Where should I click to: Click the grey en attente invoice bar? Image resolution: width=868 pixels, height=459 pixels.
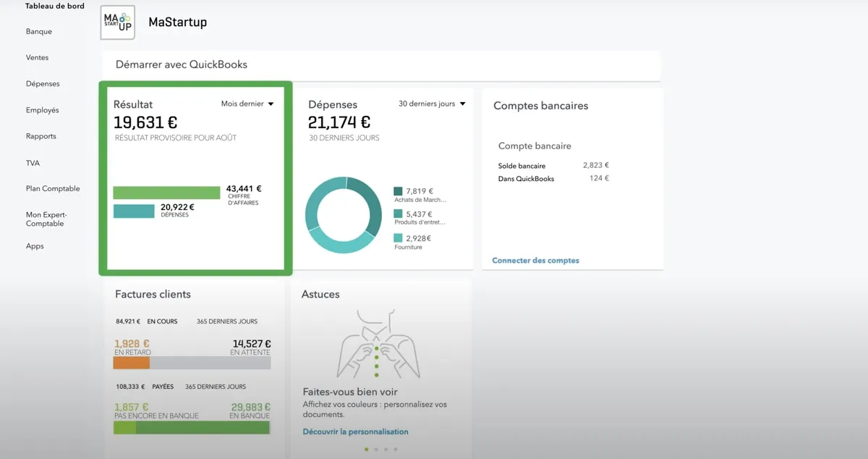[210, 363]
